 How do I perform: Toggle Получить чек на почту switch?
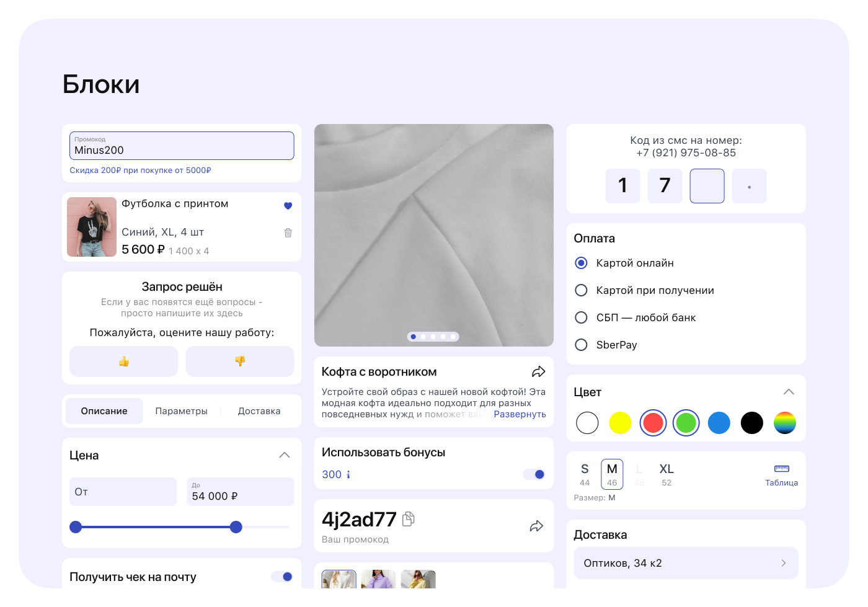[282, 577]
